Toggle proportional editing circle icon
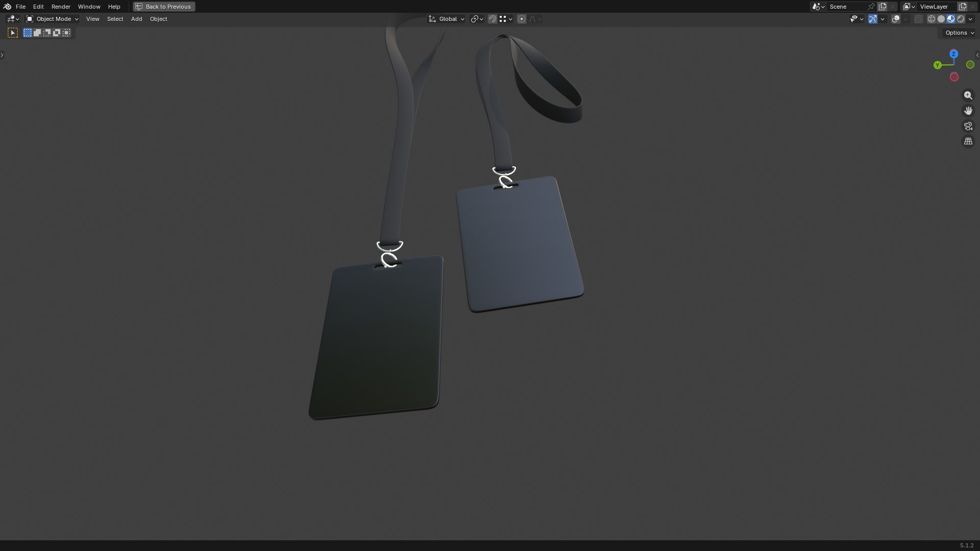 (x=522, y=19)
